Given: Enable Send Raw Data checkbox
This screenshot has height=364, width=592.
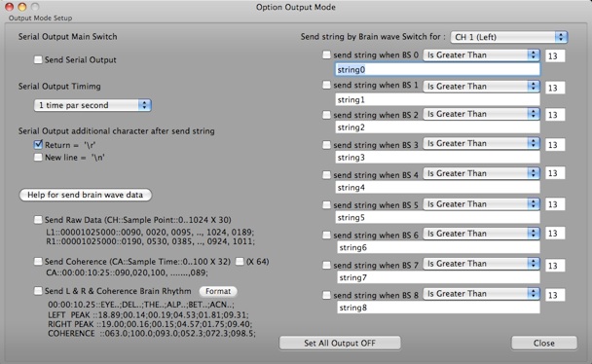Looking at the screenshot, I should point(38,220).
